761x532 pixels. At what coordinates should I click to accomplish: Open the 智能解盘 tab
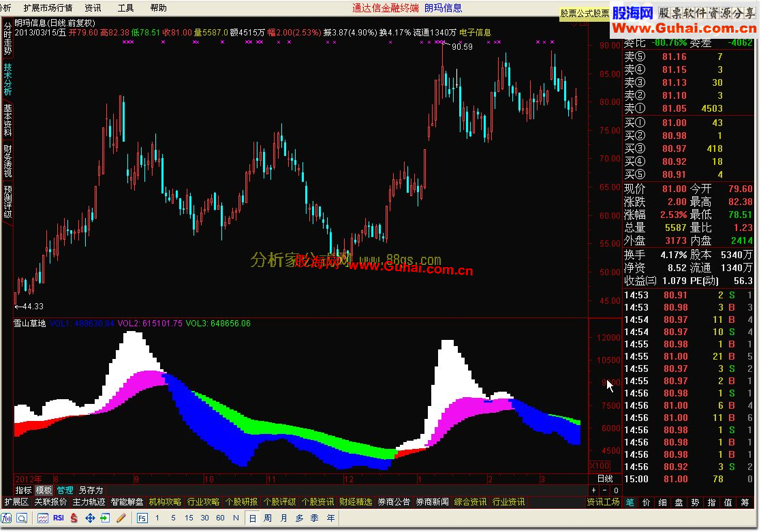127,502
